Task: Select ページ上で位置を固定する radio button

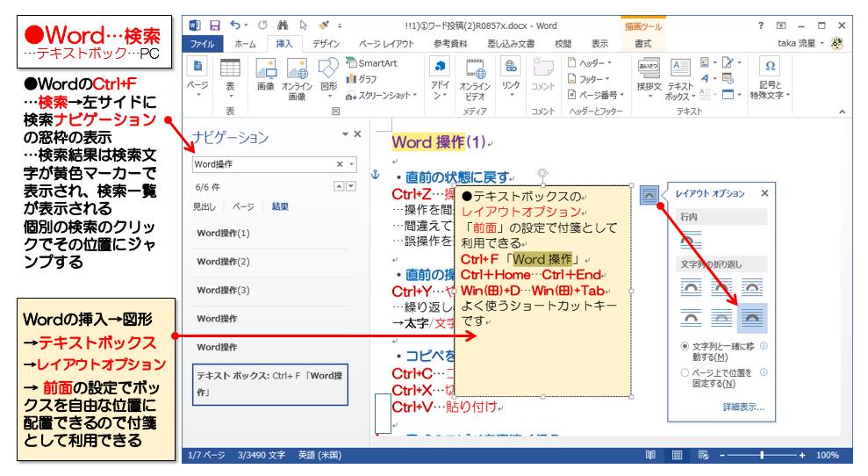Action: [685, 372]
